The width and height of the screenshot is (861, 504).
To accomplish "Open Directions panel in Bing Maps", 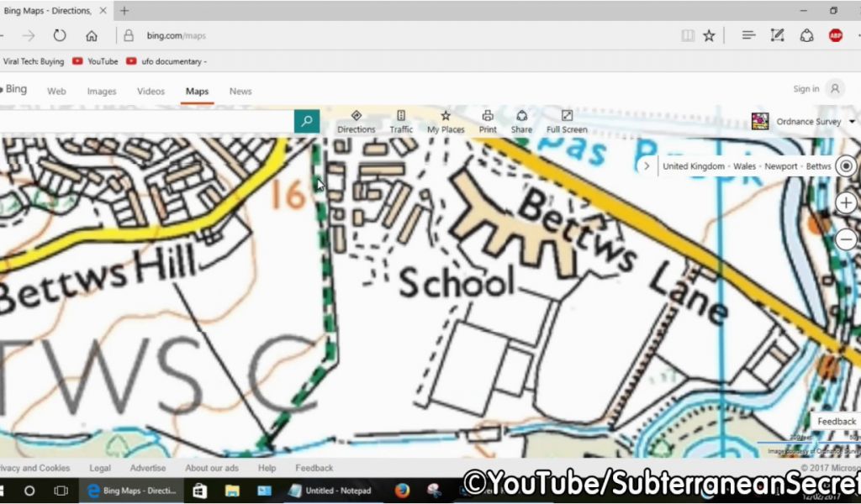I will pos(357,122).
